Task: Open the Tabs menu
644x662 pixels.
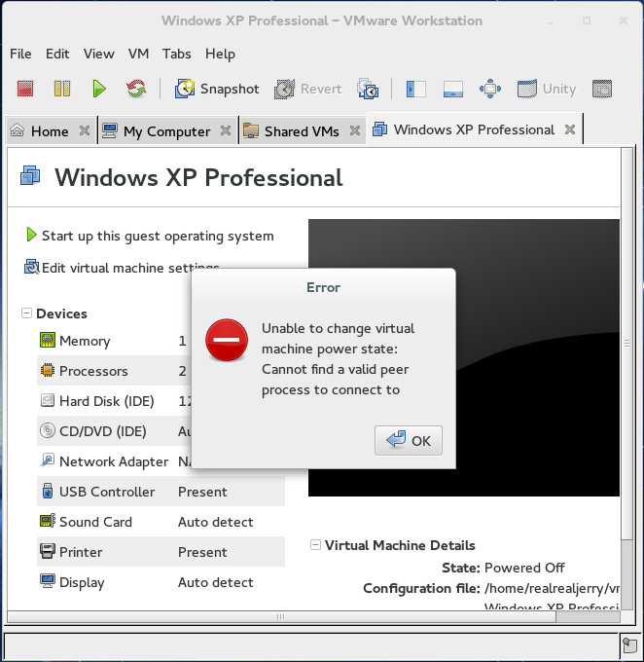Action: coord(177,55)
